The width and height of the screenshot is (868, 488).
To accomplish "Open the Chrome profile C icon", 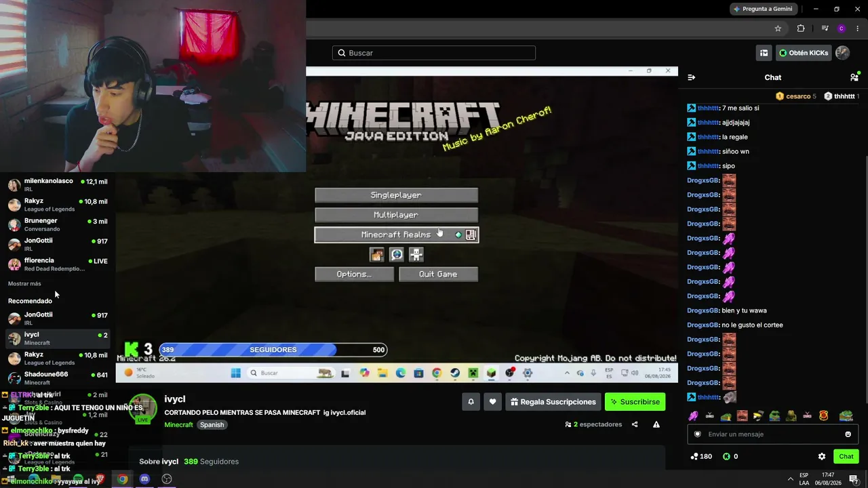I will (841, 28).
